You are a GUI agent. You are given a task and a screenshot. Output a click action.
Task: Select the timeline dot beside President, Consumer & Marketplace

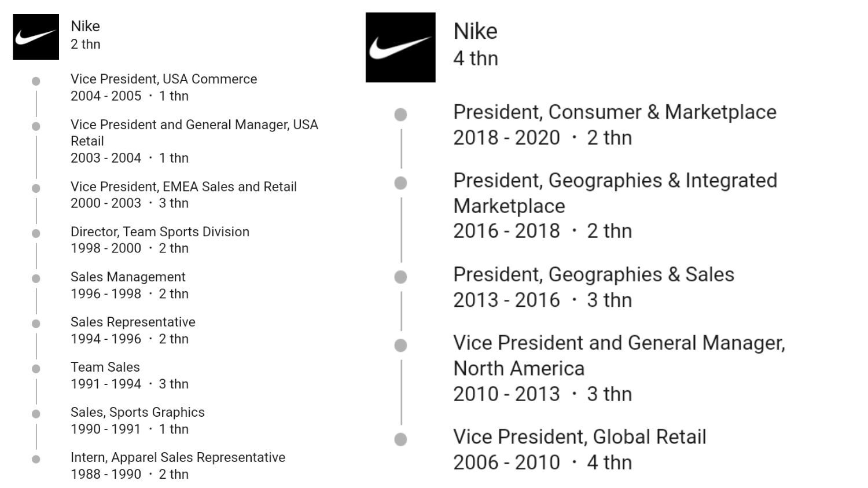[x=400, y=115]
